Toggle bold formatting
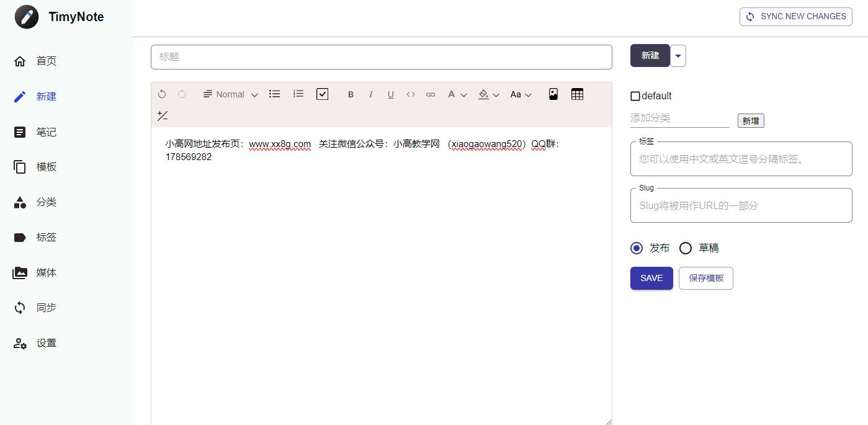This screenshot has height=425, width=868. click(351, 94)
